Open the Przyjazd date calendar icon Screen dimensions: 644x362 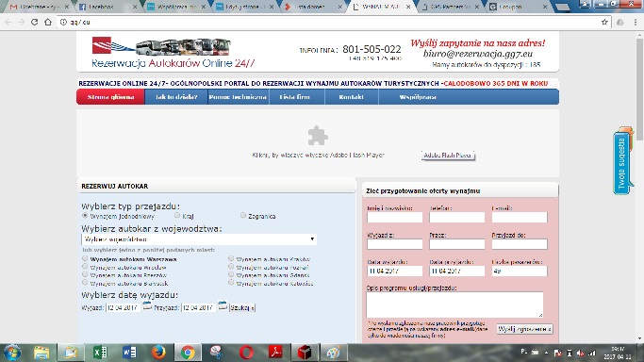point(223,305)
